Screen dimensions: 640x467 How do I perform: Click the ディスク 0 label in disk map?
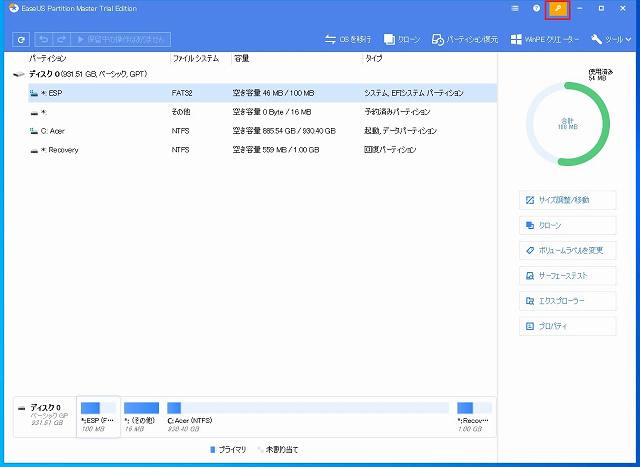coord(45,408)
